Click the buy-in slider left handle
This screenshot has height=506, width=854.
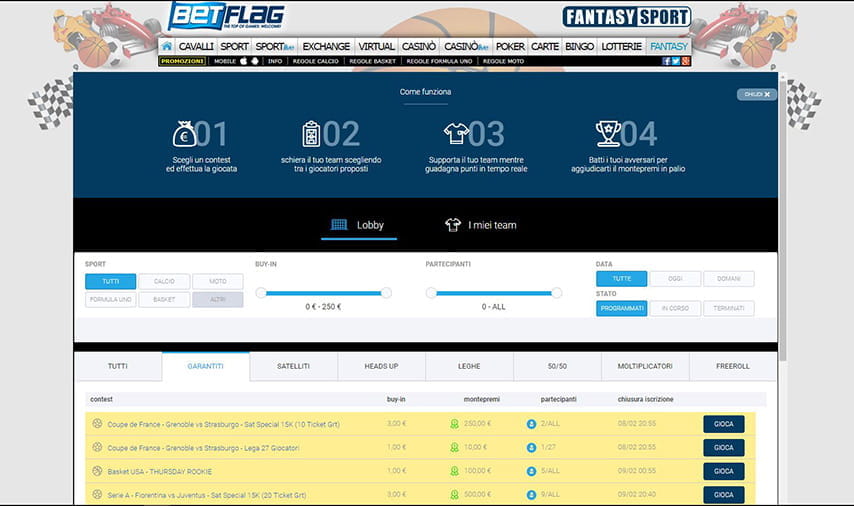pyautogui.click(x=261, y=293)
